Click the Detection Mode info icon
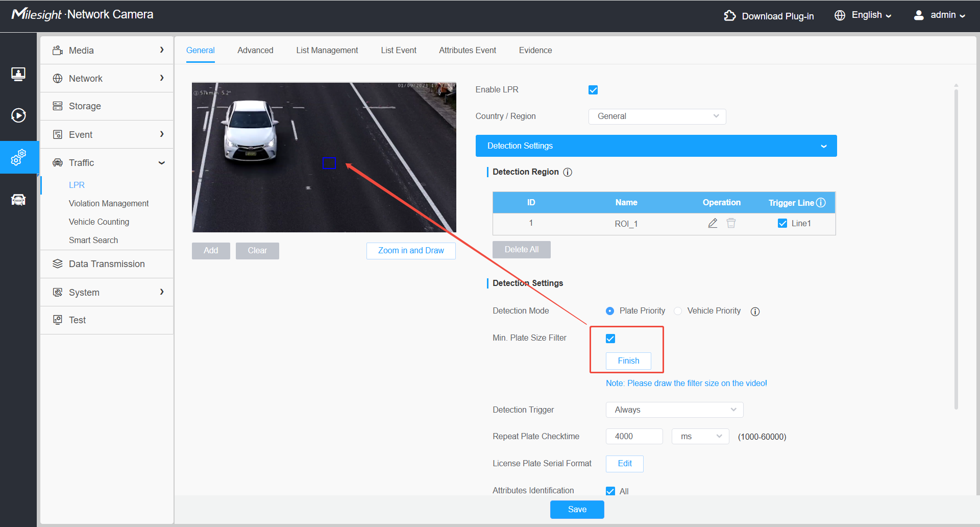 tap(755, 312)
